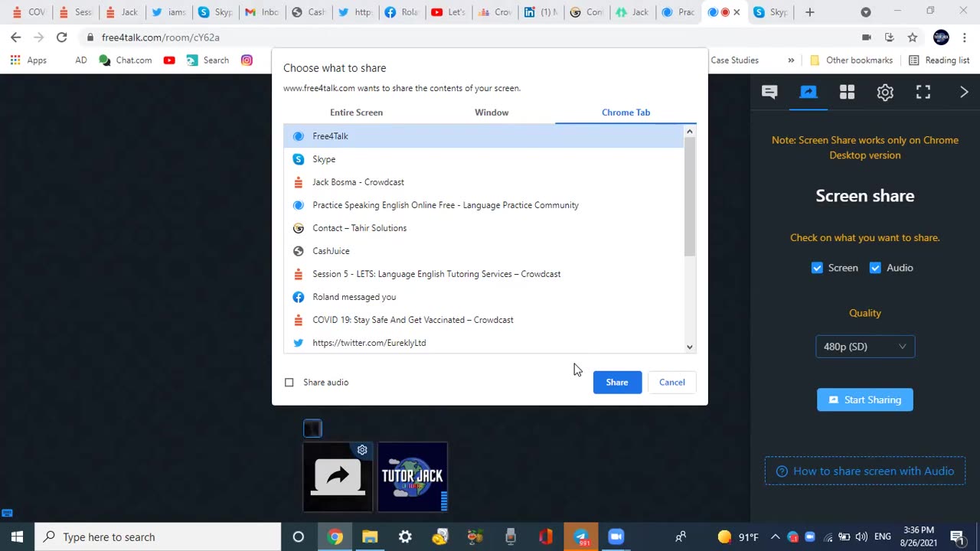Select twitter.com/EureklyLtd entry

coord(483,342)
